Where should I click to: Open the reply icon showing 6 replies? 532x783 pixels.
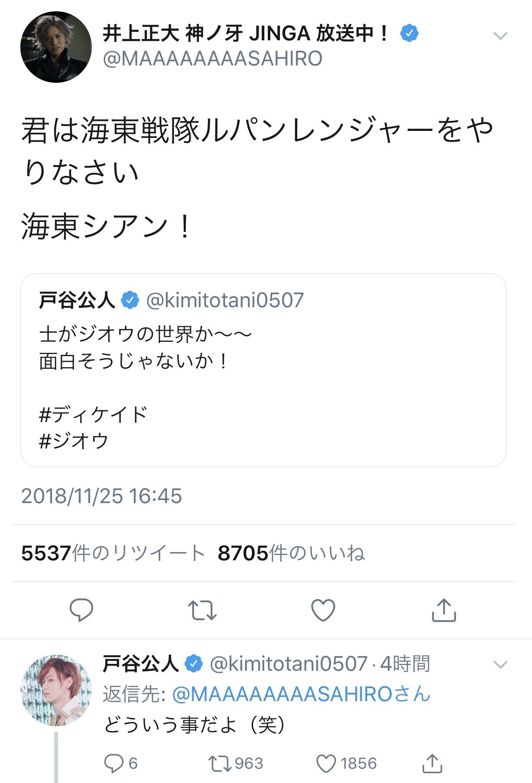click(x=114, y=764)
